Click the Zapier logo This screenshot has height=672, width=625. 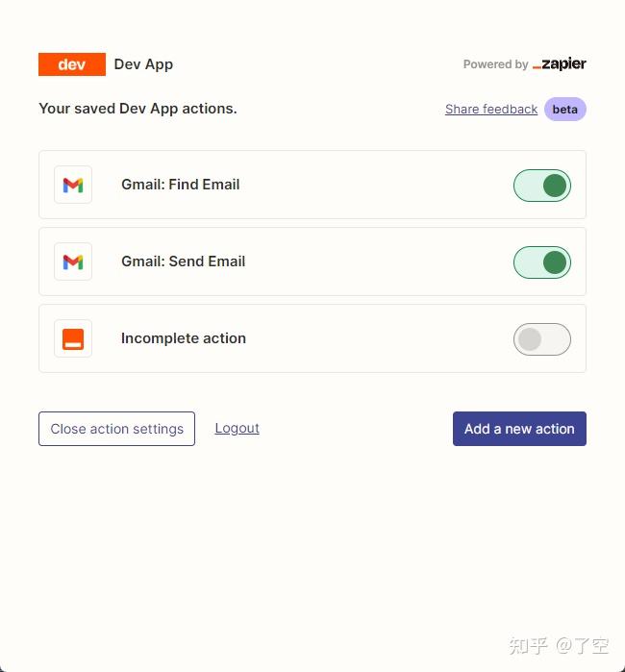coord(559,63)
